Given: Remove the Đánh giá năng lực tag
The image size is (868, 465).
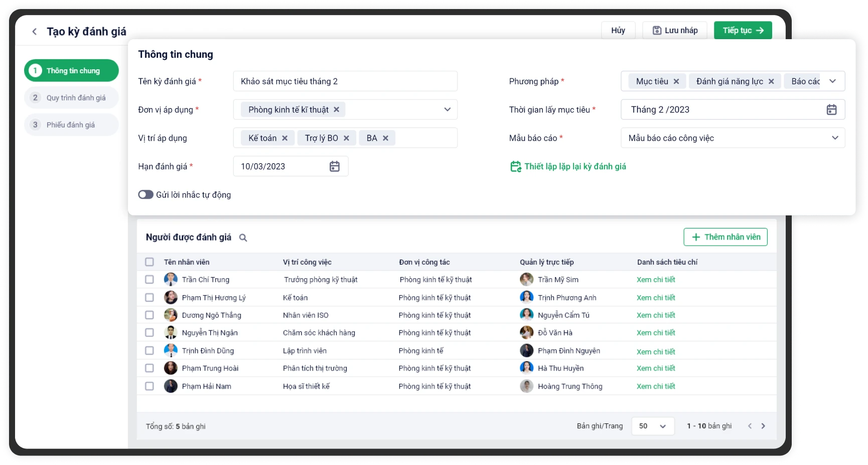Looking at the screenshot, I should point(771,81).
